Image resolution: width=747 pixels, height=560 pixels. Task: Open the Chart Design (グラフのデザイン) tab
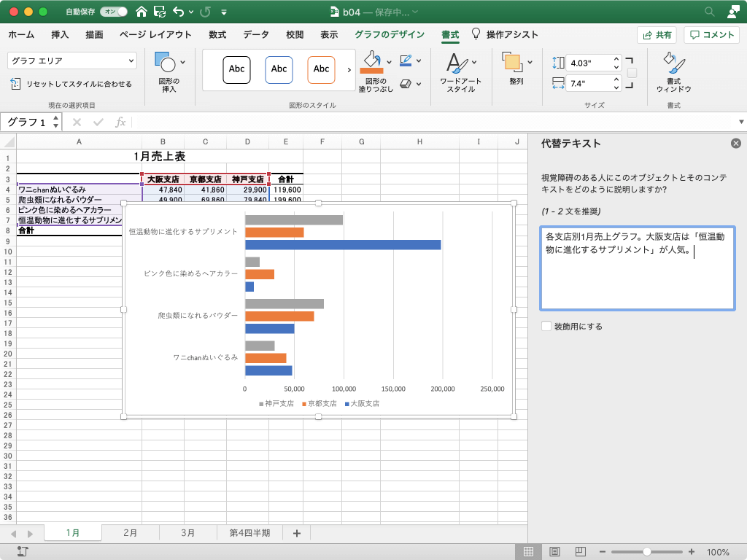(390, 34)
